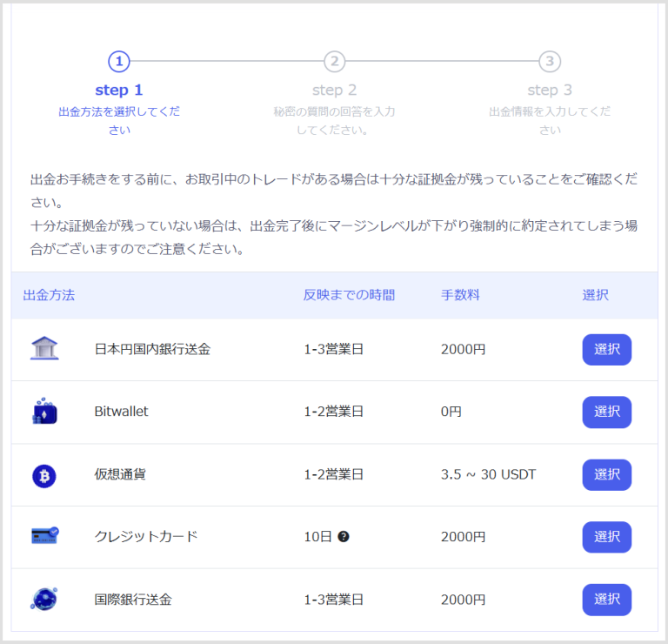Click the 国際銀行送金 method label
Screen dimensions: 668x644
click(x=133, y=600)
